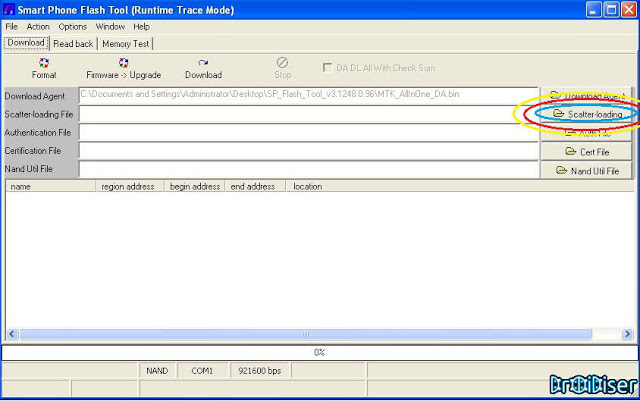Viewport: 640px width, 401px height.
Task: Open the Options menu
Action: click(x=73, y=27)
